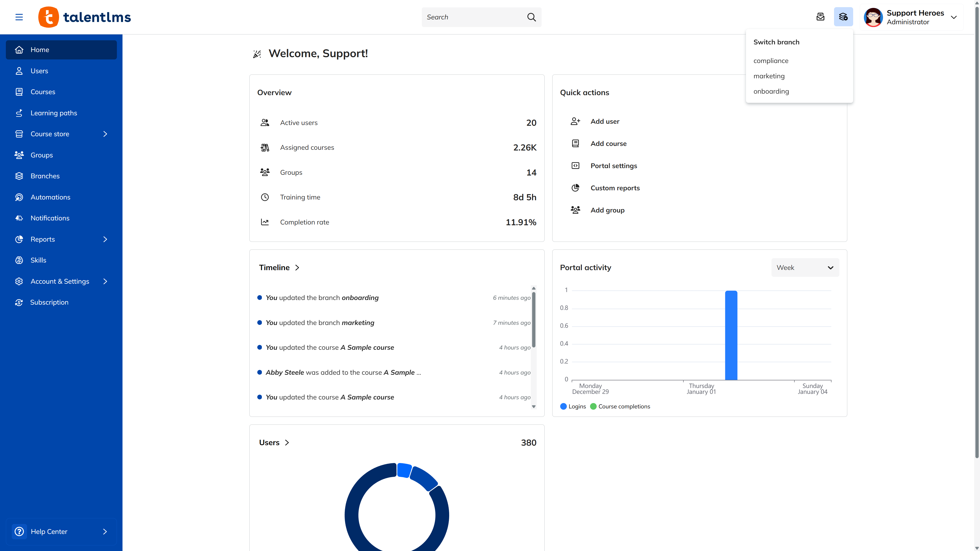Open Custom reports quick action
The image size is (980, 551).
coord(615,188)
